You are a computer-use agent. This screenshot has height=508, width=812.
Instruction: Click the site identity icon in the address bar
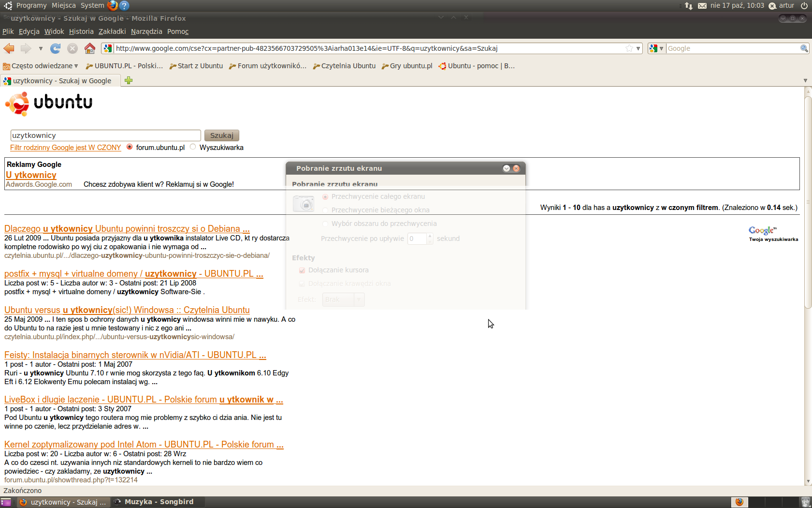click(108, 48)
